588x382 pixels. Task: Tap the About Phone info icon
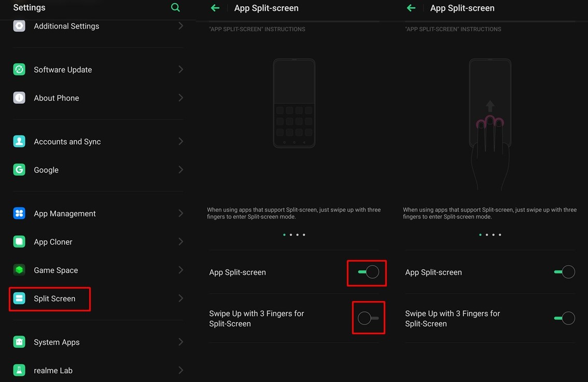point(19,98)
